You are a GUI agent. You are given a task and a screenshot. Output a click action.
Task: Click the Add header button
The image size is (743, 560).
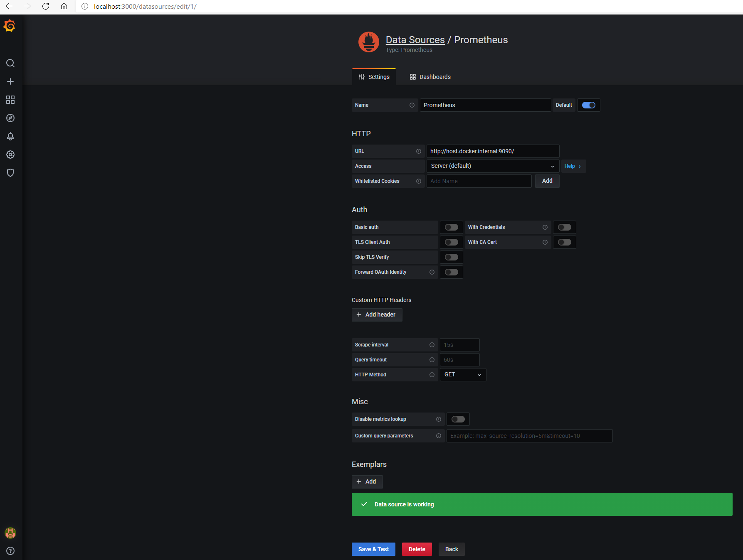click(x=377, y=314)
